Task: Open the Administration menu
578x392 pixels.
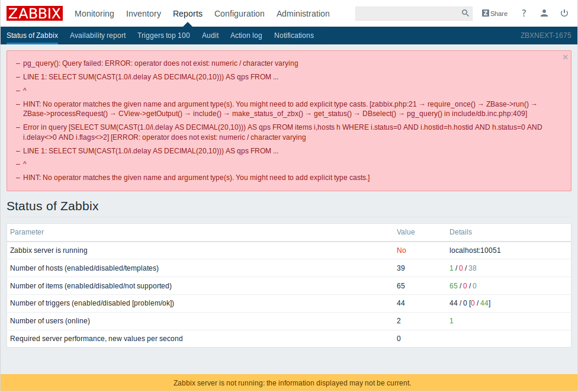Action: [x=303, y=14]
